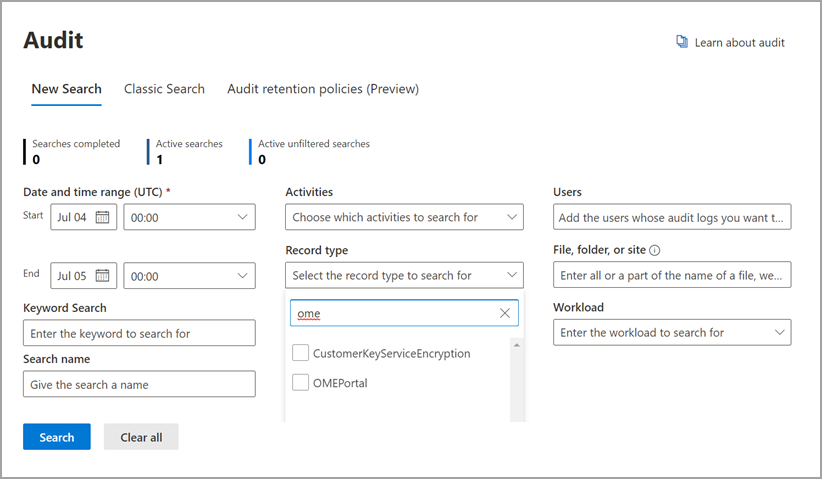Click the blue Search button
The image size is (822, 479).
57,437
